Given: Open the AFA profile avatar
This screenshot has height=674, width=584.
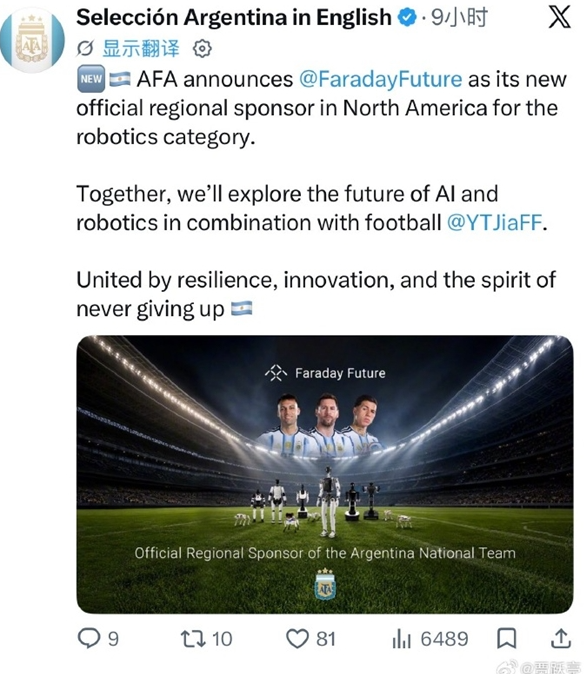Looking at the screenshot, I should pyautogui.click(x=32, y=40).
